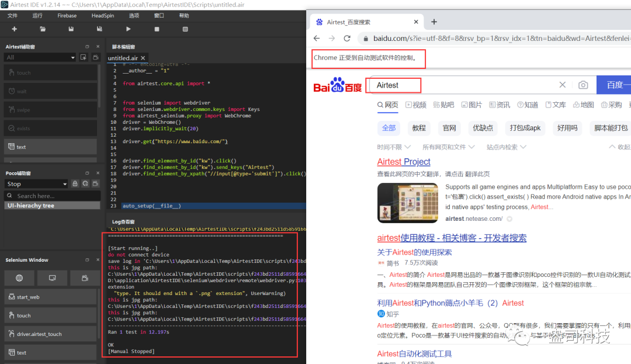Close the untitled.air editor tab
This screenshot has width=631, height=364.
[143, 58]
